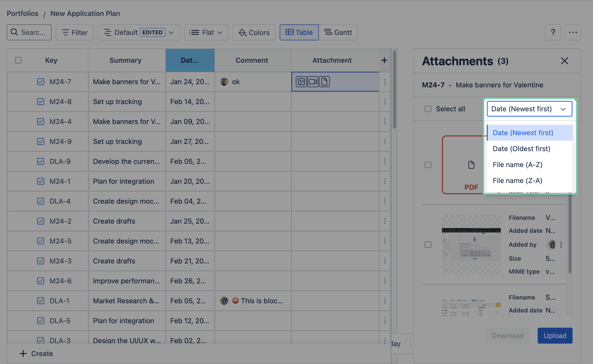Viewport: 593px width, 364px height.
Task: Choose File name (A-Z) sort option
Action: pyautogui.click(x=517, y=165)
